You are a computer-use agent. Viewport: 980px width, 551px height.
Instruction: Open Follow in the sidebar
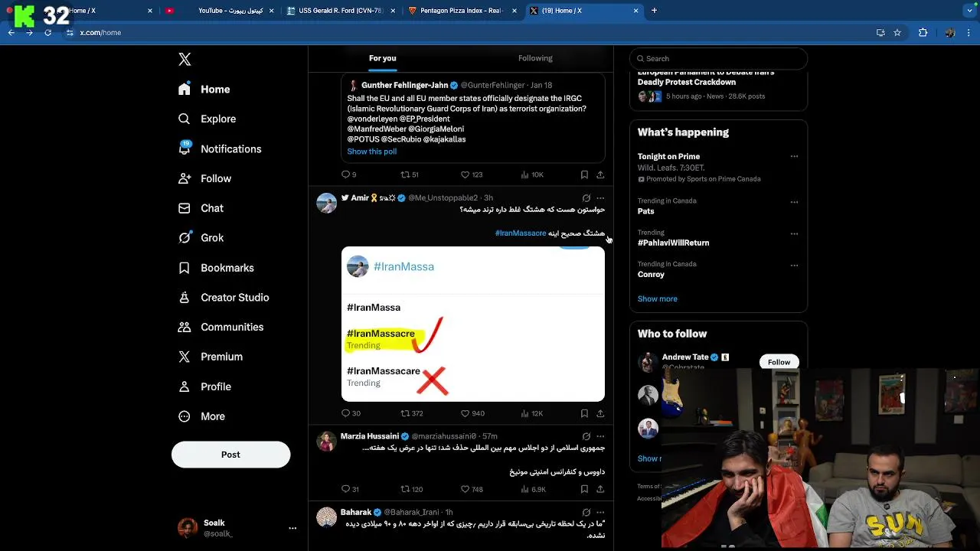pos(204,178)
